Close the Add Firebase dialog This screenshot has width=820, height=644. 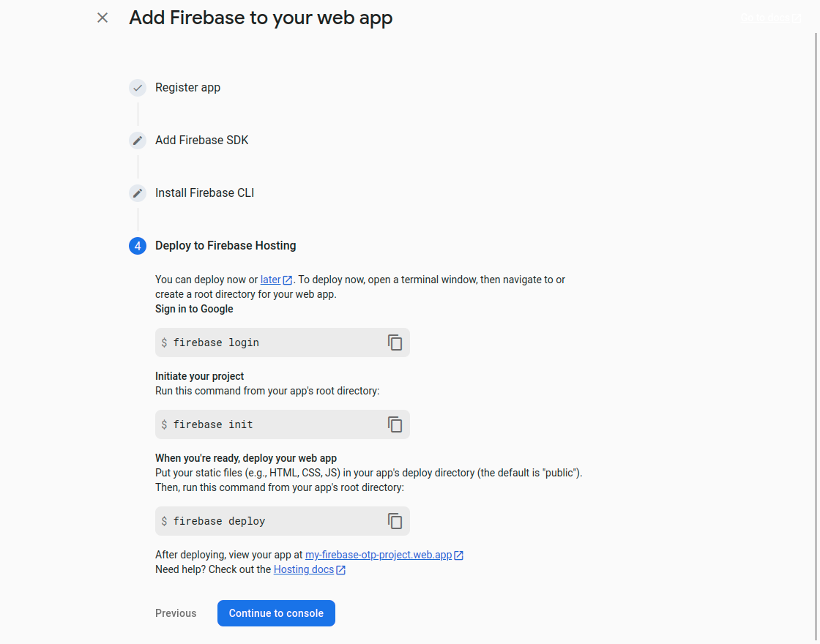point(102,18)
